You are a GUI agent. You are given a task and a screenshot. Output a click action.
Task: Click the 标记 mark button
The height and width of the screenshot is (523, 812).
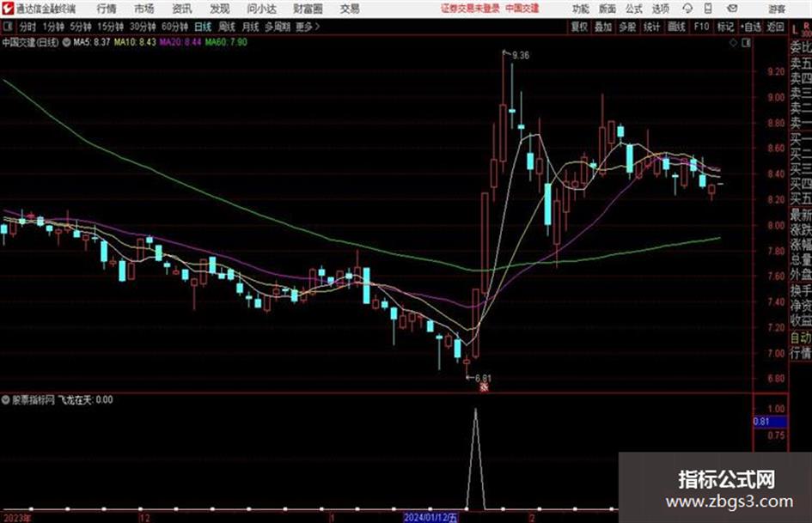pyautogui.click(x=725, y=27)
